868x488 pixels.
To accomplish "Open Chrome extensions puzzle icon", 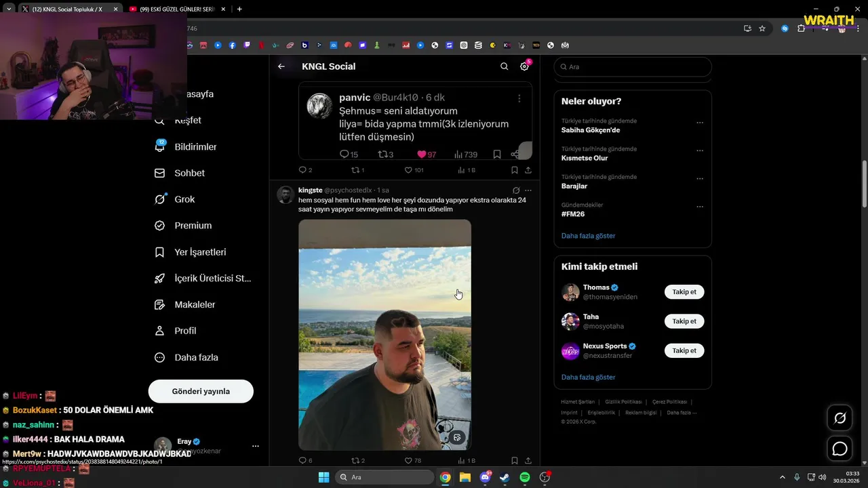I will 801,28.
